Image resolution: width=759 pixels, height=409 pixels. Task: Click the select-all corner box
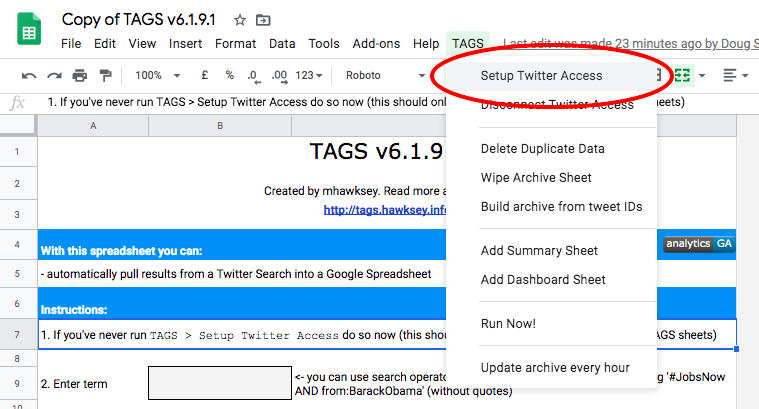pos(18,125)
